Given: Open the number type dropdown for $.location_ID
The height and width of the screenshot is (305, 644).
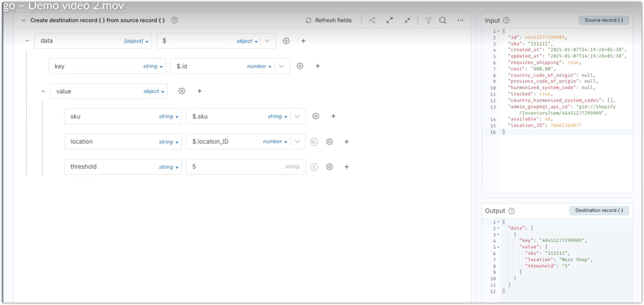Looking at the screenshot, I should pyautogui.click(x=275, y=142).
